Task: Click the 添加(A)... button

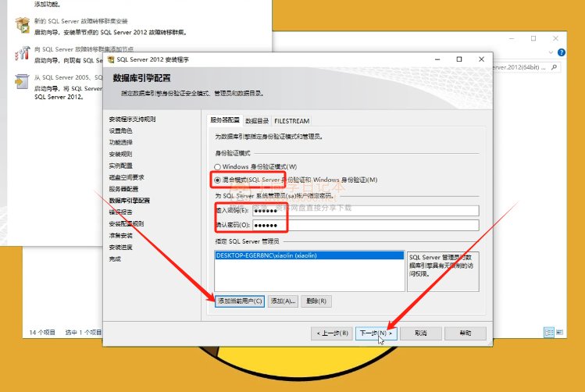Action: (x=284, y=301)
